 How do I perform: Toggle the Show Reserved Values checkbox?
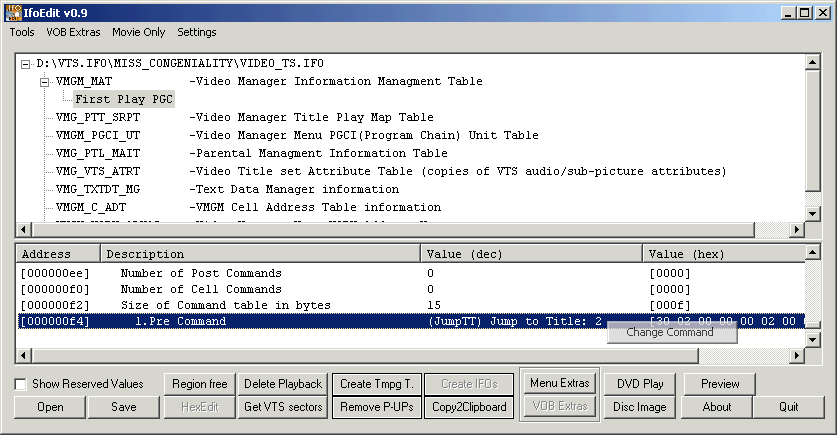coord(21,384)
